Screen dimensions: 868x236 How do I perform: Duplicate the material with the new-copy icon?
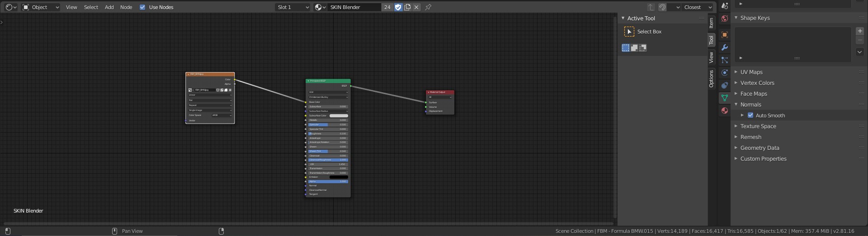(x=407, y=7)
